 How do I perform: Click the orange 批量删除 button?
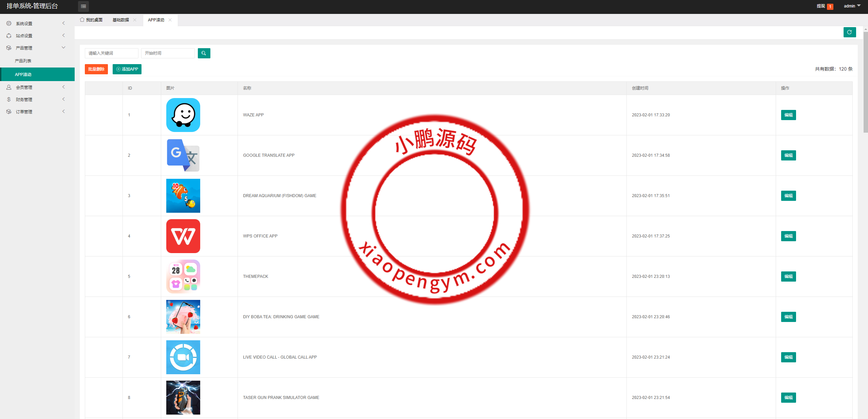96,69
